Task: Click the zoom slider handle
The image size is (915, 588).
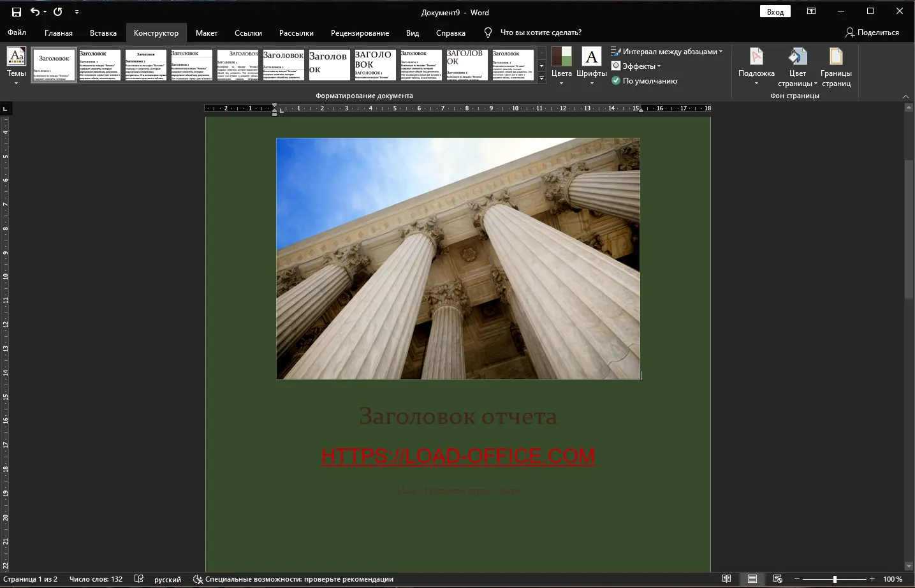Action: click(835, 579)
